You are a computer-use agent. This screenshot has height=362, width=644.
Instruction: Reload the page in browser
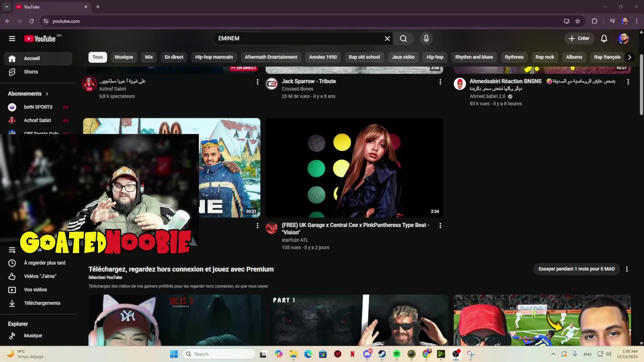click(32, 21)
